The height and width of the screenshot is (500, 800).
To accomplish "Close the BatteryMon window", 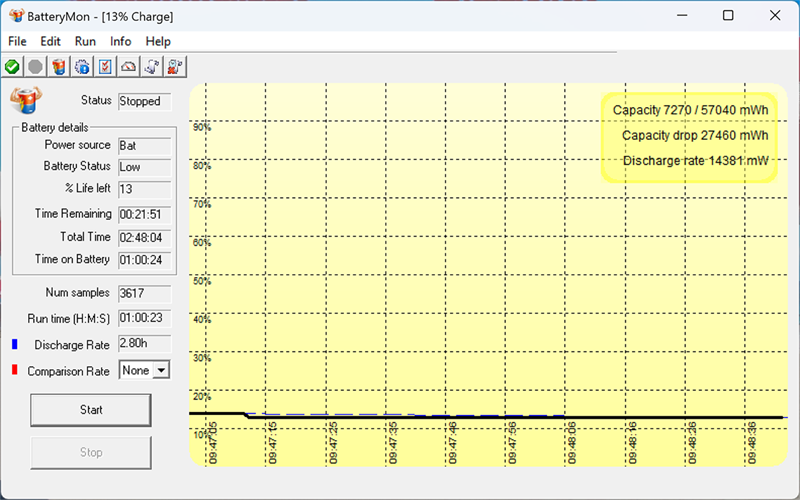I will coord(775,16).
